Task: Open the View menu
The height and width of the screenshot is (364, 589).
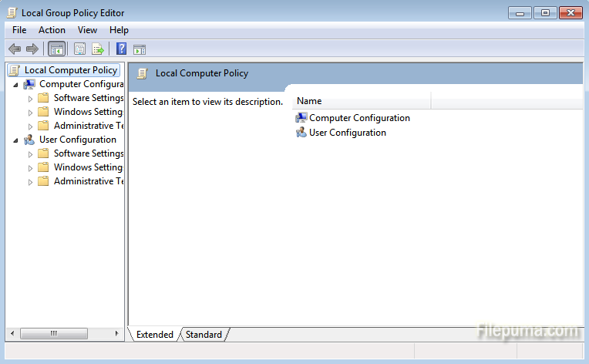Action: pyautogui.click(x=87, y=30)
